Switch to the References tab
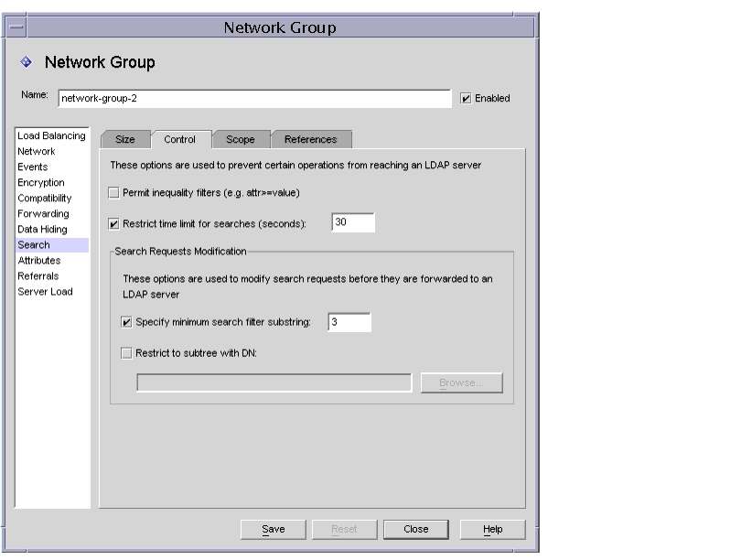Viewport: 752px width, 560px height. 311,139
